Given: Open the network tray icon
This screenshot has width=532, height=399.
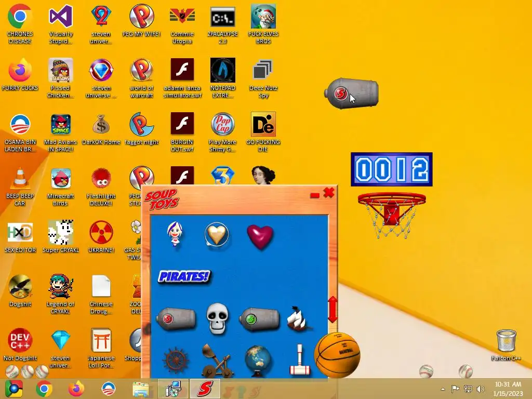Looking at the screenshot, I should (x=468, y=389).
